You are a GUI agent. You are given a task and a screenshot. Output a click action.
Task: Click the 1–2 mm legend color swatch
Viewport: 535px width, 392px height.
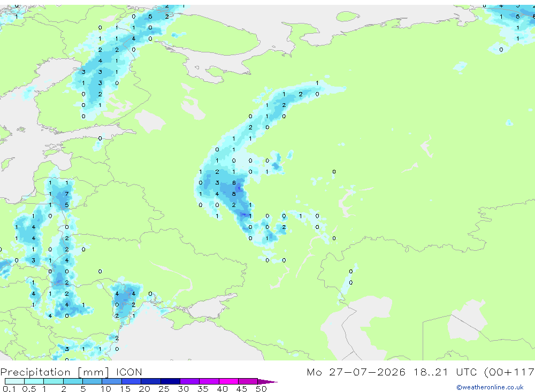coord(53,381)
